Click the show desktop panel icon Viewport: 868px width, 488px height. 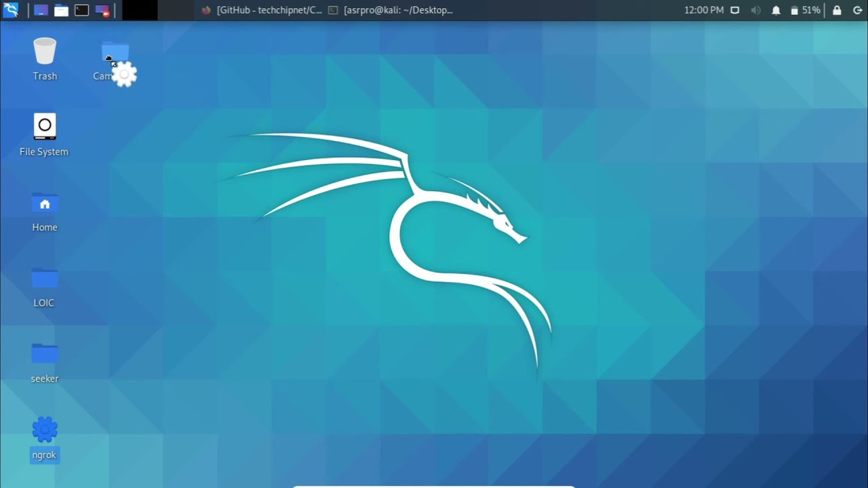(x=41, y=10)
